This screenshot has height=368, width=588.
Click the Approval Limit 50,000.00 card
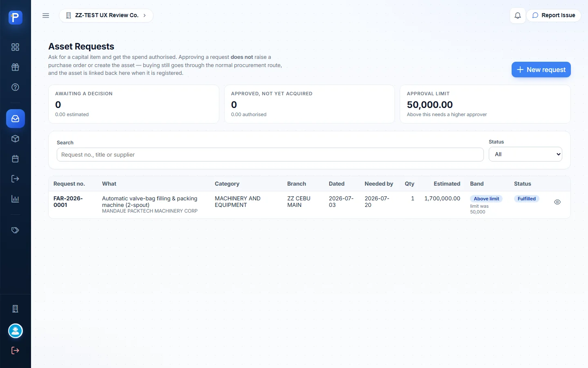(x=485, y=104)
